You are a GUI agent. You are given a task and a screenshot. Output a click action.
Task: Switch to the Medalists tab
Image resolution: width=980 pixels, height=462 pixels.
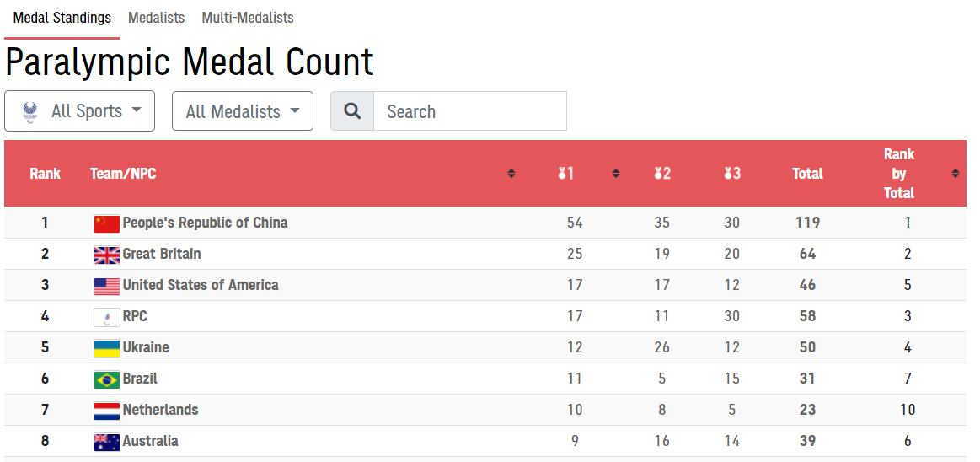tap(156, 18)
